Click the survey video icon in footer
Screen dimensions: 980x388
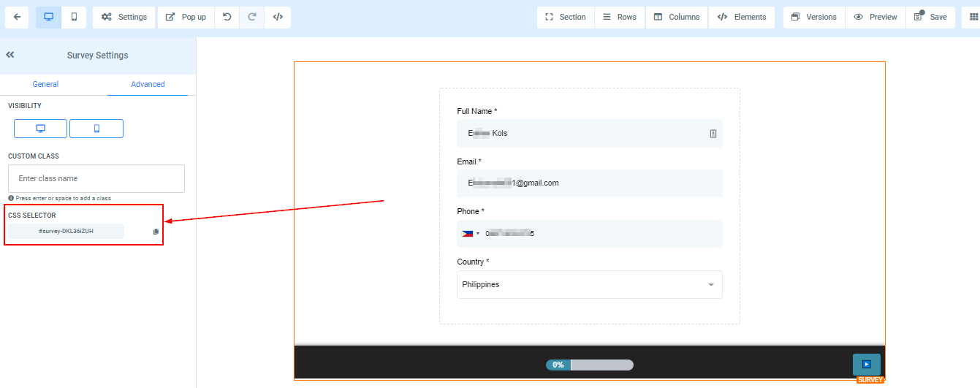[x=866, y=364]
